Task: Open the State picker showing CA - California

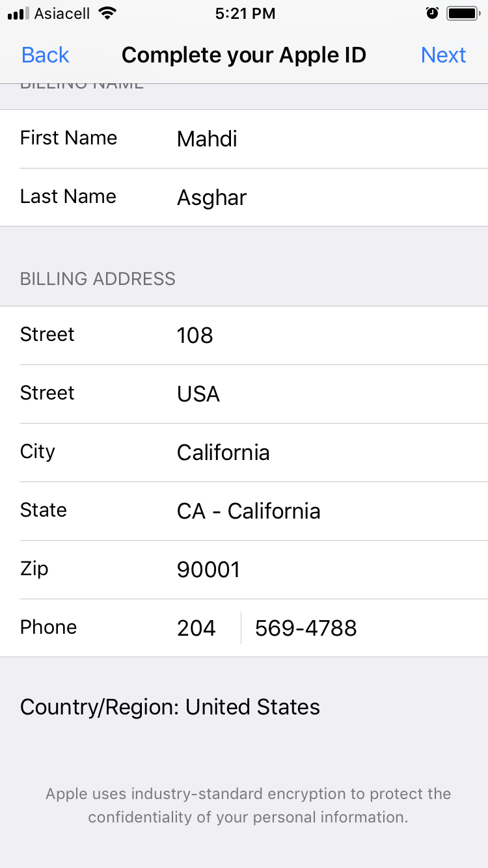Action: (x=248, y=511)
